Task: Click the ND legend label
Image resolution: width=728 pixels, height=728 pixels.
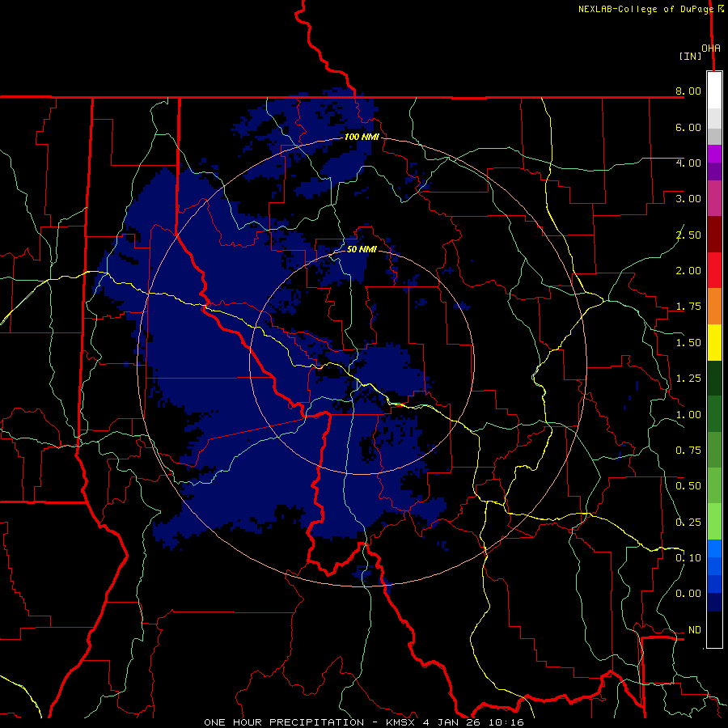Action: (x=695, y=630)
